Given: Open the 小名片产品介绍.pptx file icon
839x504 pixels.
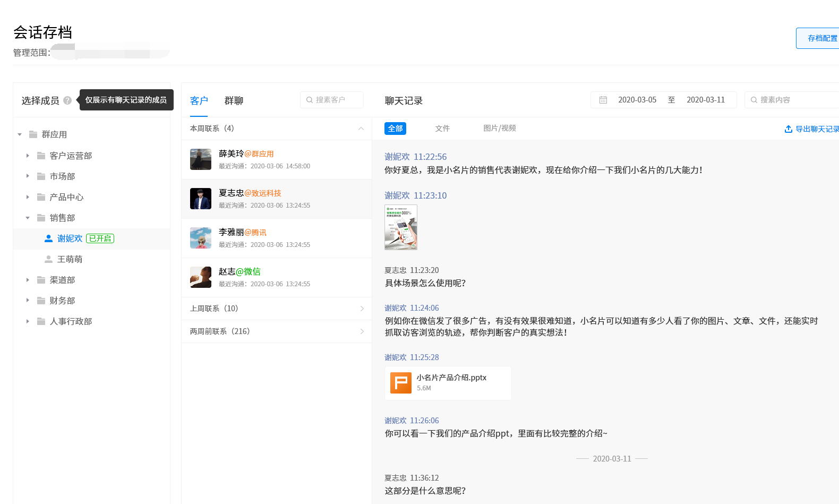Looking at the screenshot, I should pyautogui.click(x=401, y=383).
